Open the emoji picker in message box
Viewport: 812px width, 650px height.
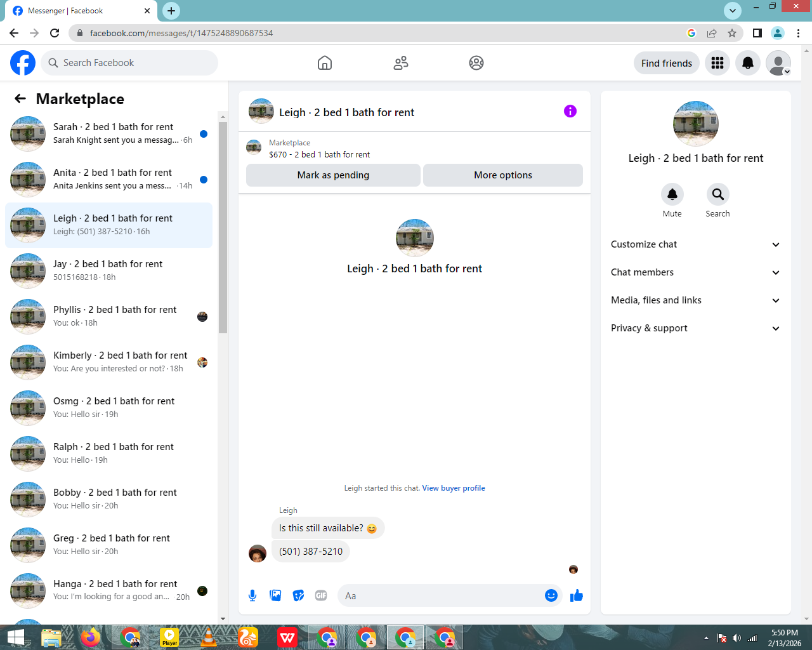tap(551, 595)
